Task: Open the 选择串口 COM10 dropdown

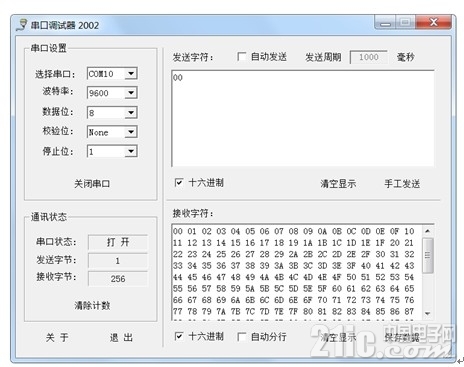Action: tap(131, 73)
